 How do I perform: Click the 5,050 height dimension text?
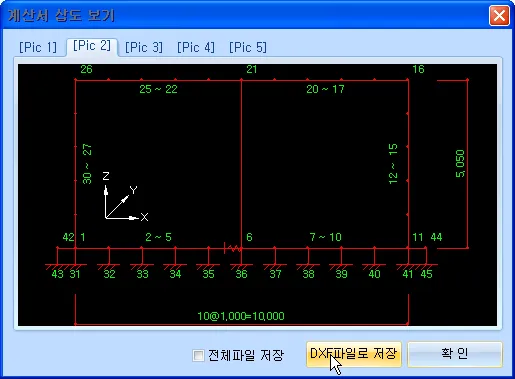(x=460, y=164)
